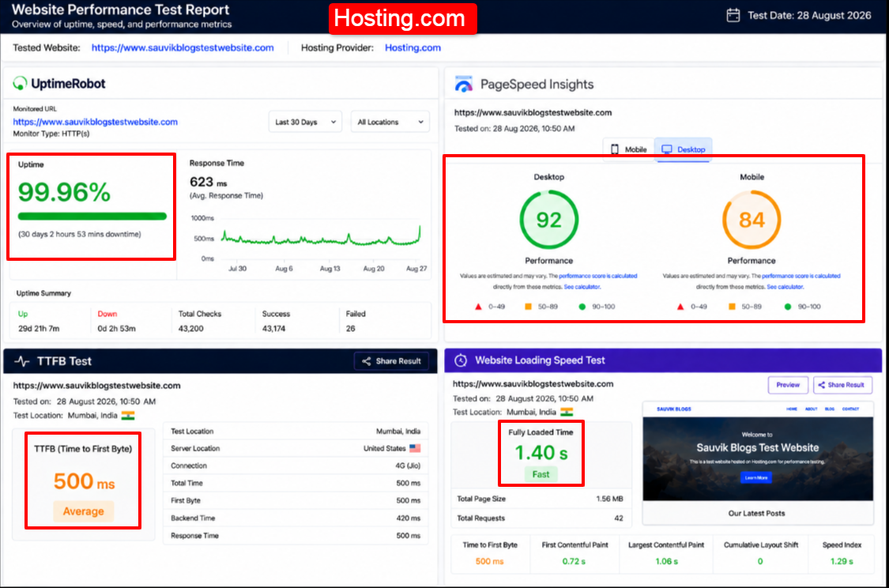Open Mobile 'See calculator' link

785,287
